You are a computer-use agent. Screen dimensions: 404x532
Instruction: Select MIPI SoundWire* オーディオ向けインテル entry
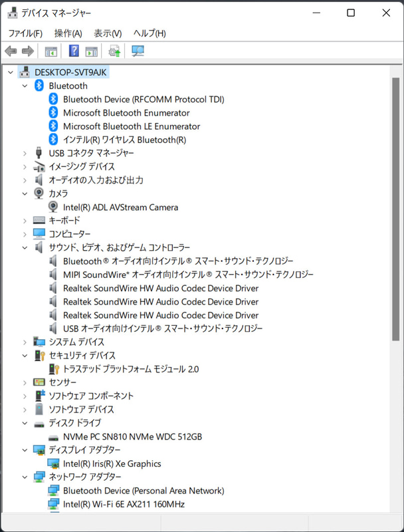(x=188, y=275)
